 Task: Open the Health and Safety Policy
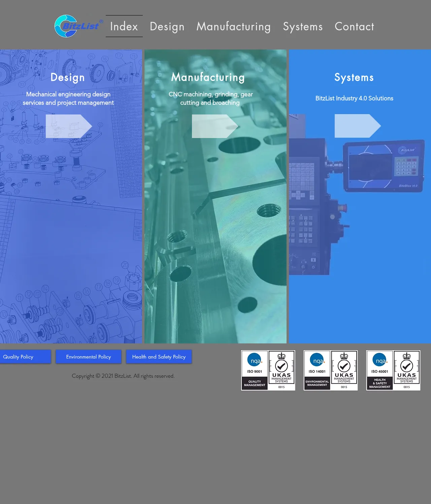[159, 357]
